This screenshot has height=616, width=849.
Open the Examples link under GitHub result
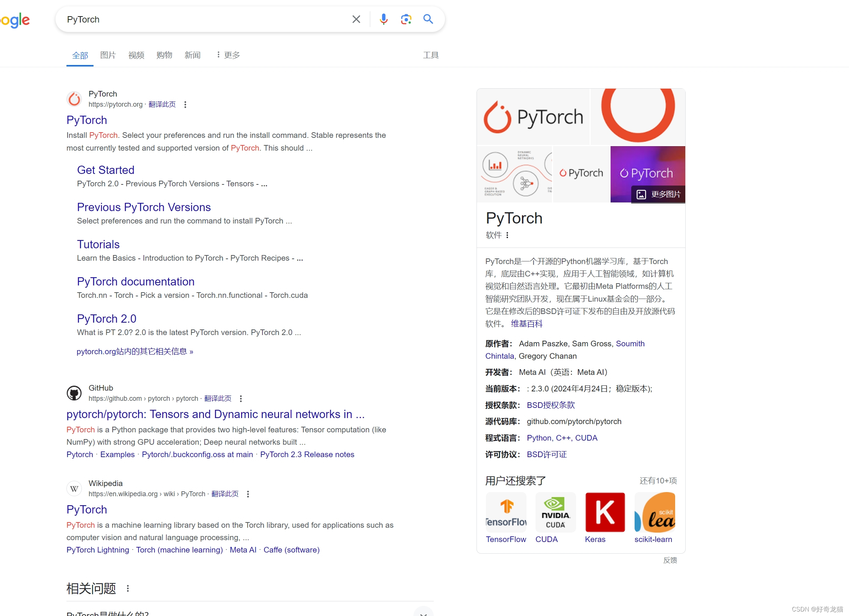tap(118, 454)
